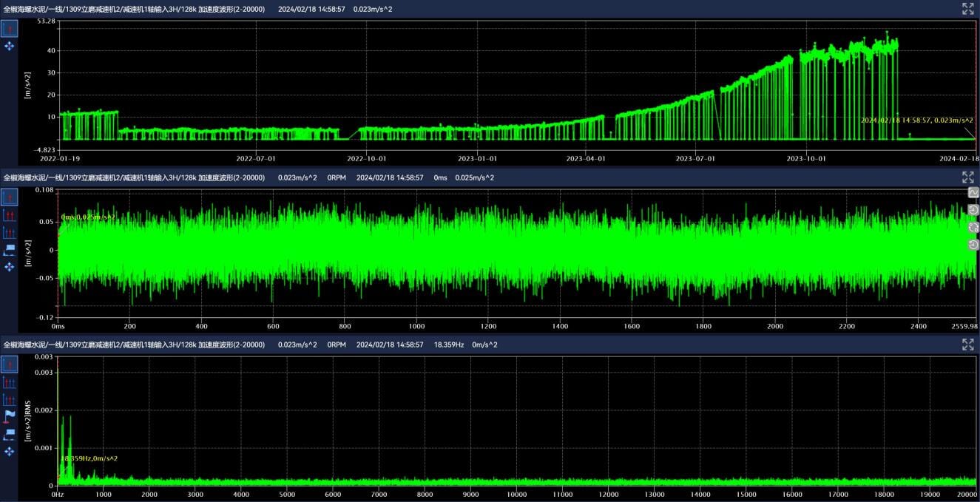Expand the spectrum chart to fullscreen
980x502 pixels.
(967, 345)
